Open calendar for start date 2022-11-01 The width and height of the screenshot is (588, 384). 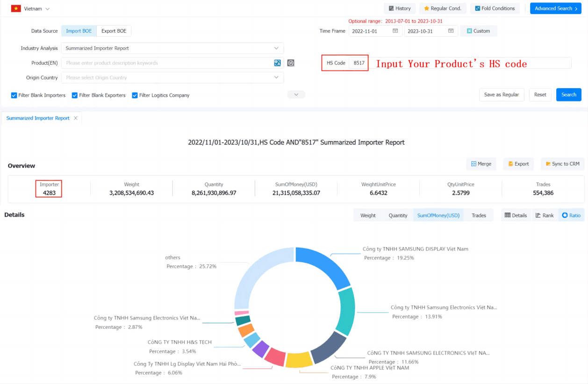tap(395, 31)
